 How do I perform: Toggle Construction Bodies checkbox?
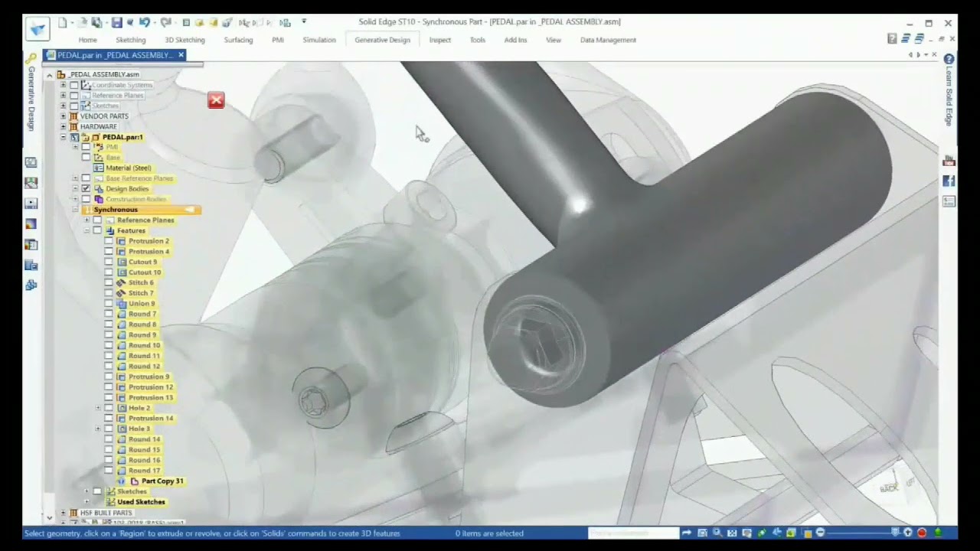click(86, 199)
